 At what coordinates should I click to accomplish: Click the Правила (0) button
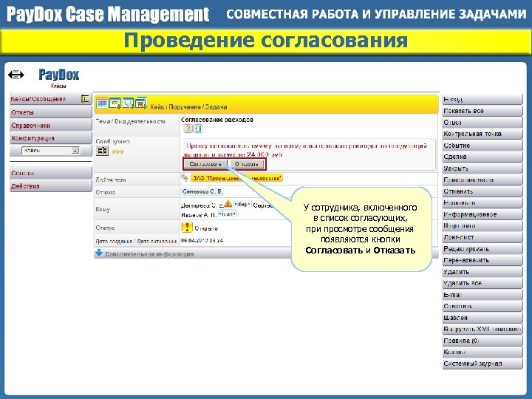pos(482,341)
